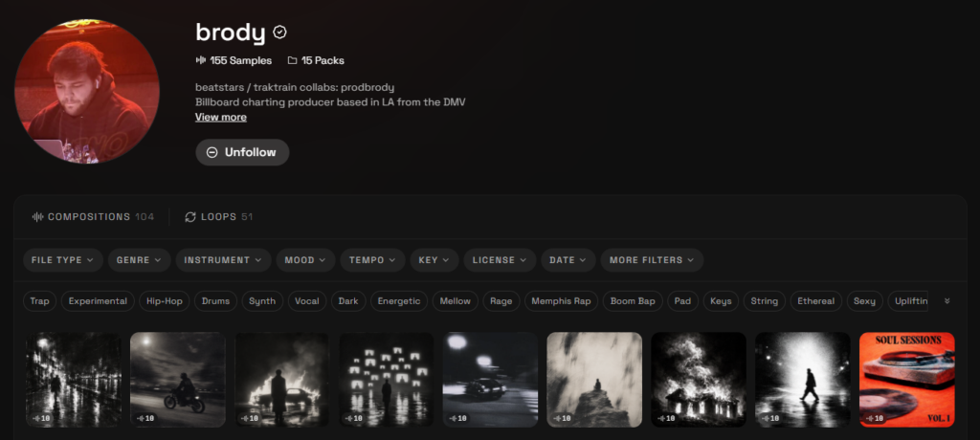Open the INSTRUMENT filter dropdown
Viewport: 980px width, 440px height.
coord(223,260)
